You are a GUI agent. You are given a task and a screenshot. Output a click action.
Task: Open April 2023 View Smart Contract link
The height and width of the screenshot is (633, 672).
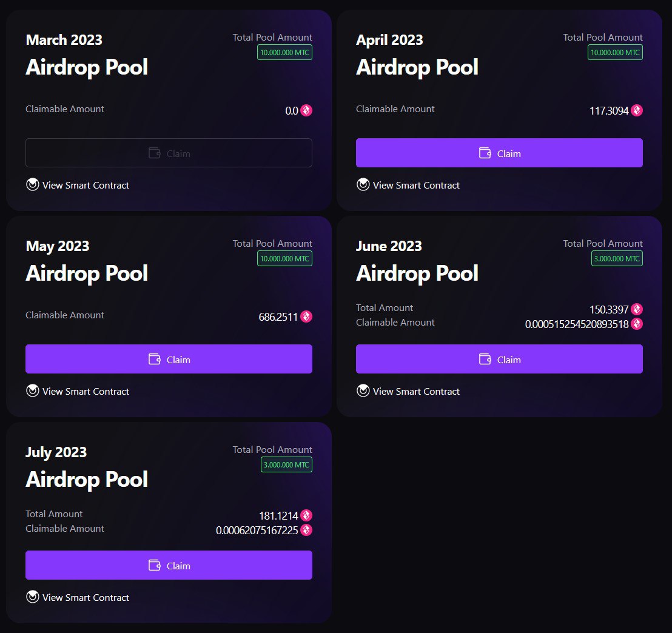(408, 185)
